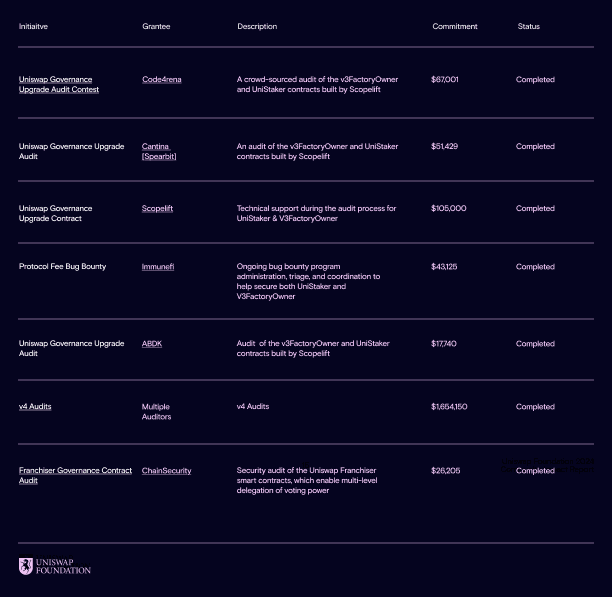This screenshot has width=612, height=597.
Task: Open the Immunefi grantee link
Action: pyautogui.click(x=157, y=266)
